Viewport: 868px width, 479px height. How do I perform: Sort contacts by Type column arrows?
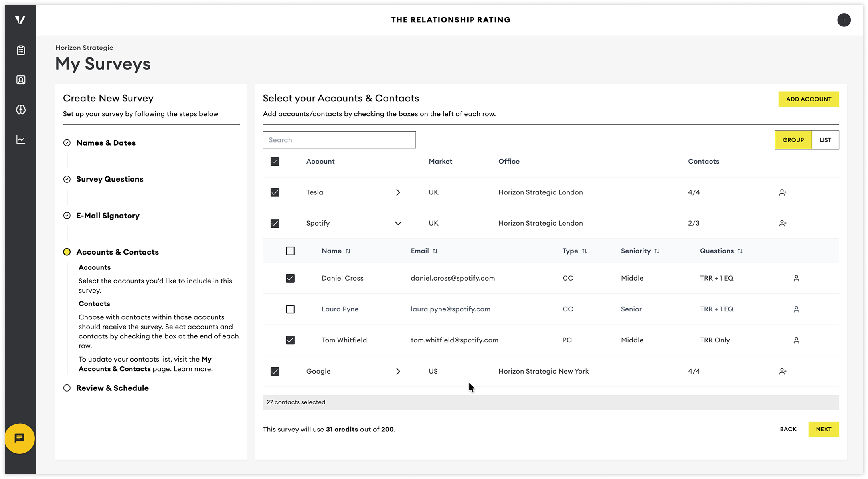[584, 251]
